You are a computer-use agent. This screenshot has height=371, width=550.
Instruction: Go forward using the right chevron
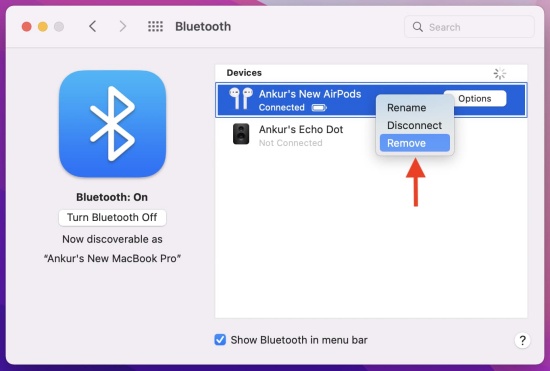point(122,26)
